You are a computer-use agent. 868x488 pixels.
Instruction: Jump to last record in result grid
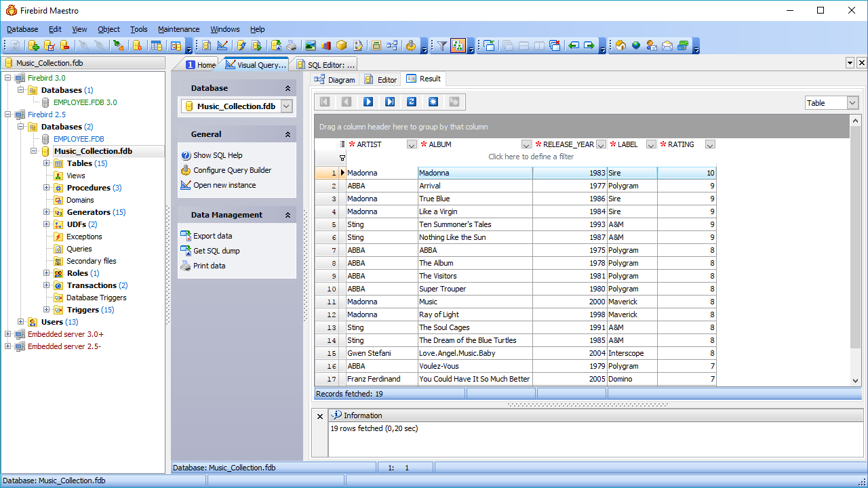[x=390, y=102]
